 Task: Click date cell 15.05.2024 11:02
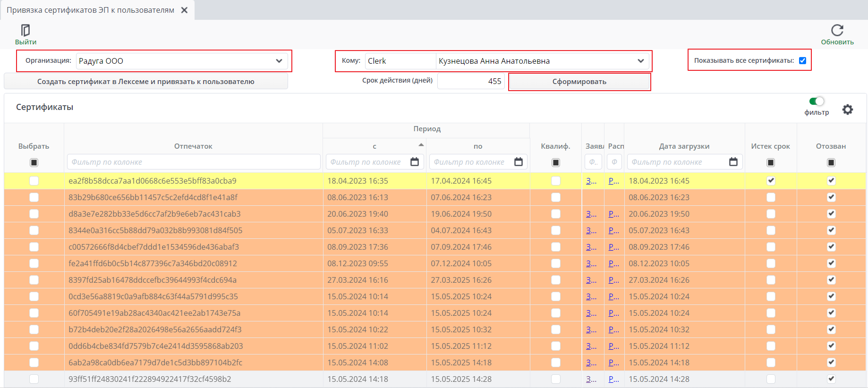[357, 346]
